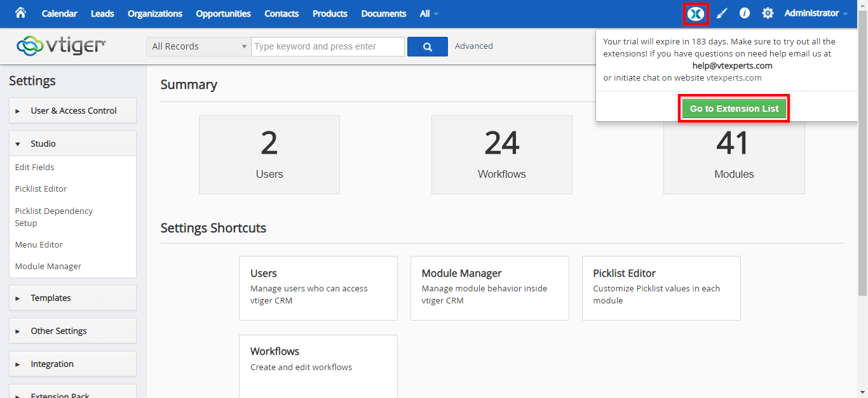Viewport: 868px width, 398px height.
Task: Click the 24 Workflows summary tile
Action: [x=502, y=154]
